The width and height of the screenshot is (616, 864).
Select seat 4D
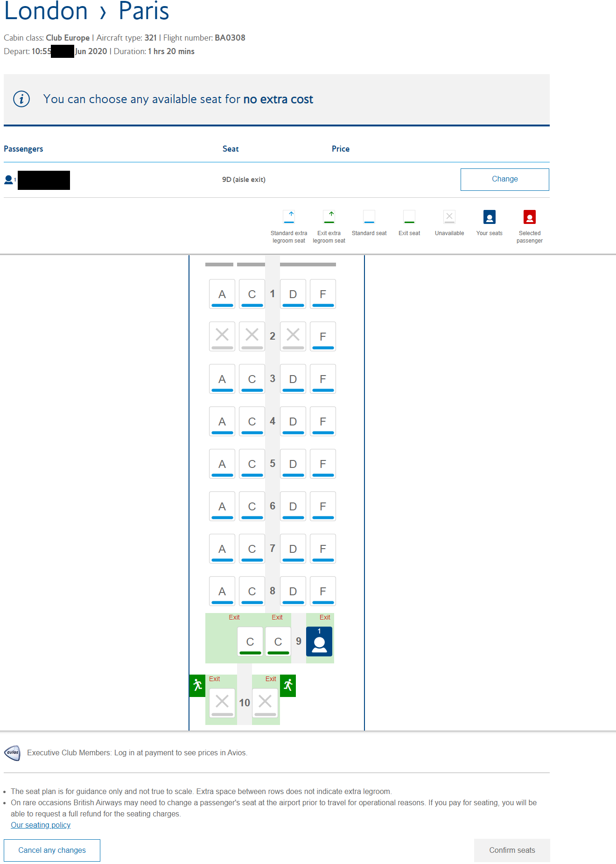pos(293,421)
